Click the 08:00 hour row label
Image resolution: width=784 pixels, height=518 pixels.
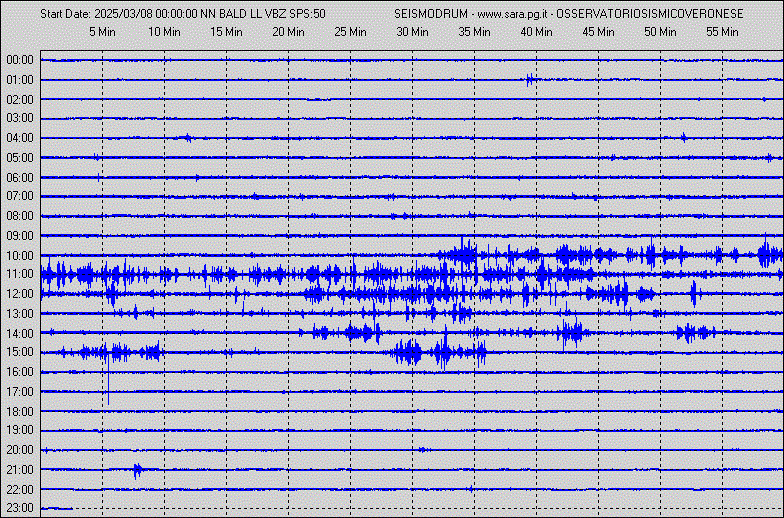point(20,216)
